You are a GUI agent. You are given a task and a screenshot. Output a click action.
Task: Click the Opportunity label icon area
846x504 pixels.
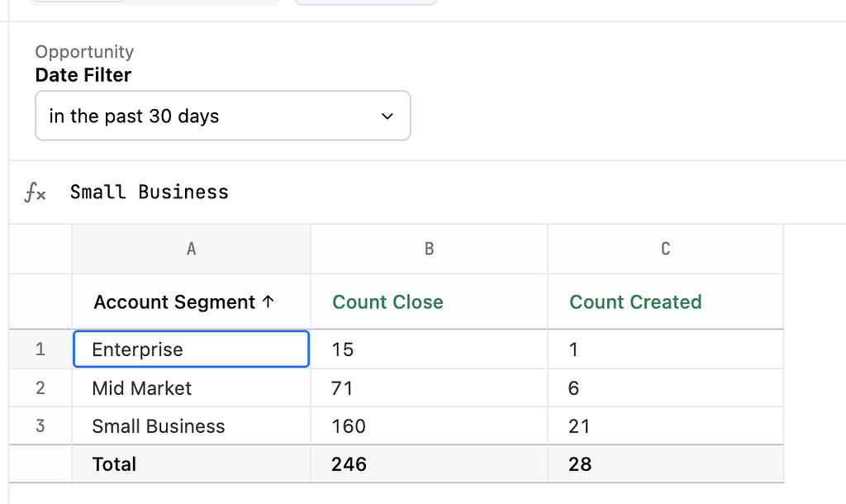tap(84, 51)
